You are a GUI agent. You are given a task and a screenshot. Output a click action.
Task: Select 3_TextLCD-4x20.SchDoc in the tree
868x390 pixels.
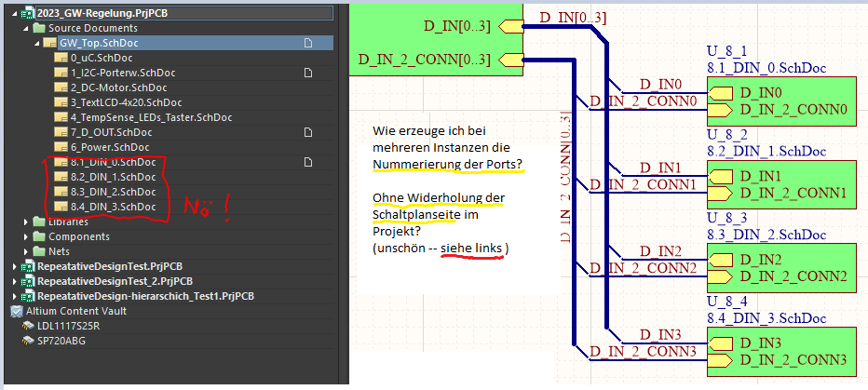point(126,102)
